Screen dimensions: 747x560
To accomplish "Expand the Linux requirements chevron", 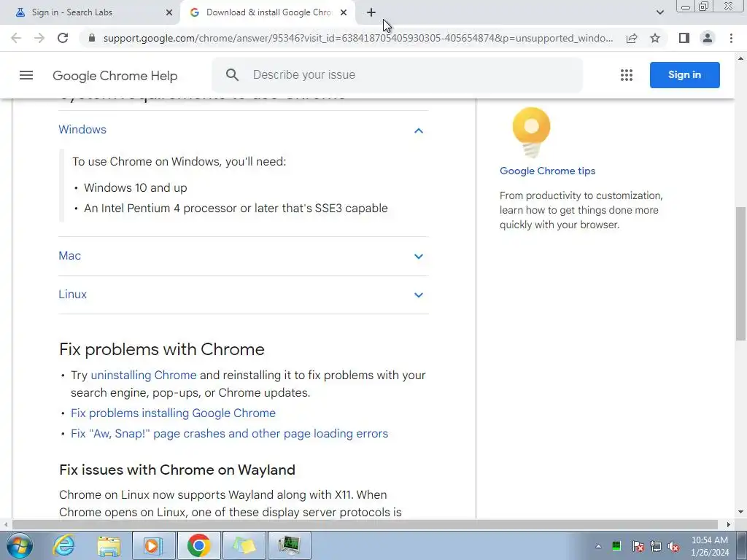I will (418, 295).
